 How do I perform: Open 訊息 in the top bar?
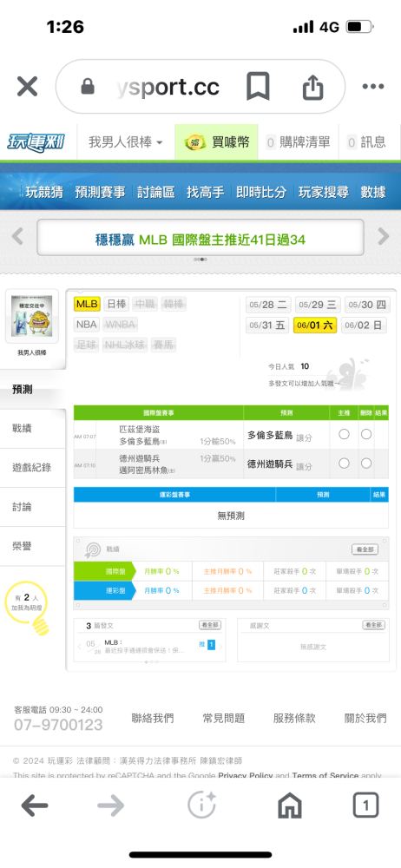tap(368, 143)
